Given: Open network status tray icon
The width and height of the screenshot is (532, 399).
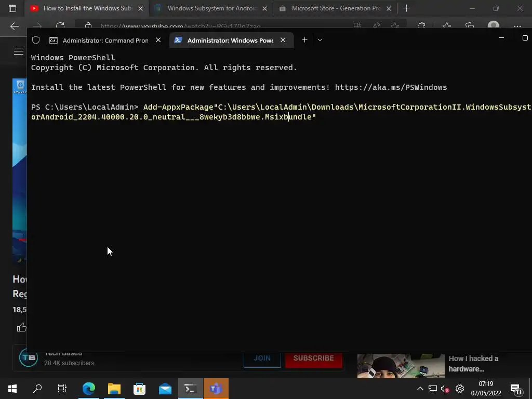Looking at the screenshot, I should point(433,389).
